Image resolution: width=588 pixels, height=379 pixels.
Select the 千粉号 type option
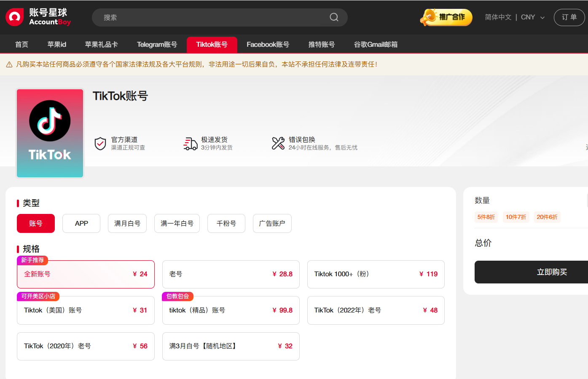coord(226,223)
